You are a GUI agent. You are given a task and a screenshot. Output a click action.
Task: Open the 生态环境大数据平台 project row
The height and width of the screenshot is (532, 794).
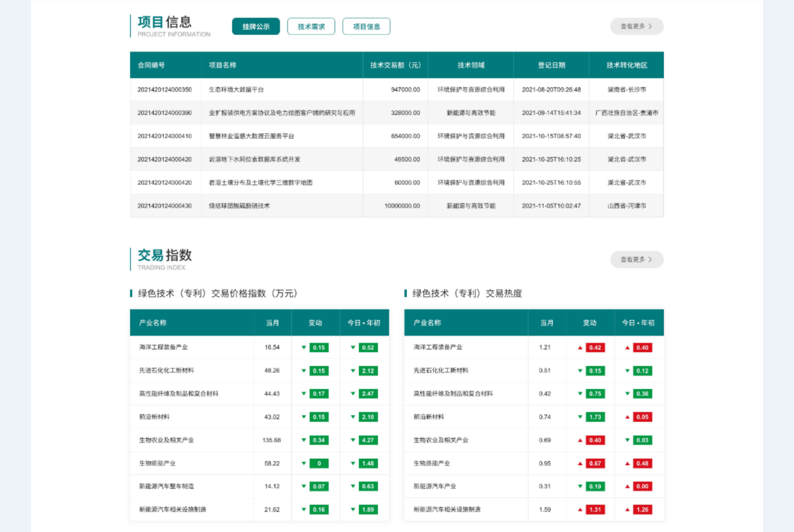tap(236, 89)
